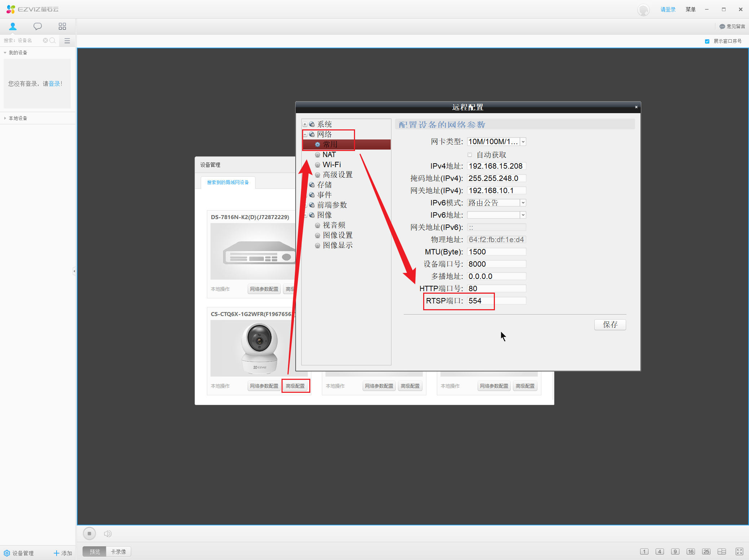The height and width of the screenshot is (560, 749).
Task: Click into the 网关地址(IPv4) field
Action: [x=496, y=191]
